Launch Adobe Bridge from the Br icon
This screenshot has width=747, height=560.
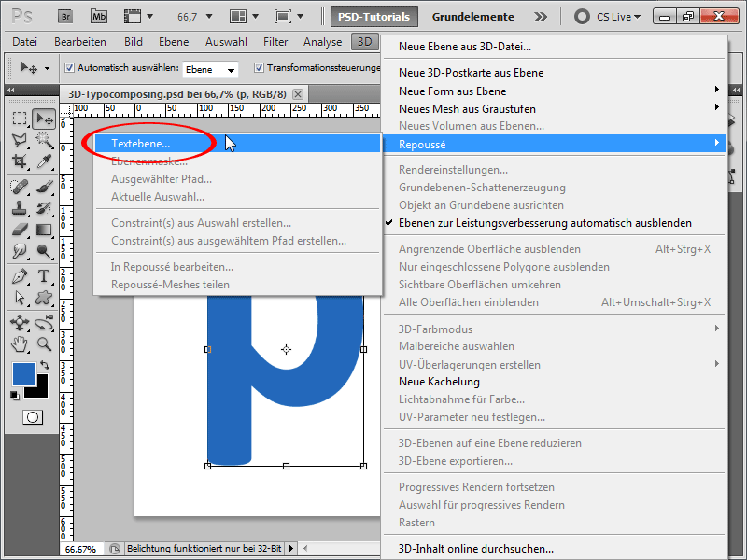pyautogui.click(x=65, y=17)
